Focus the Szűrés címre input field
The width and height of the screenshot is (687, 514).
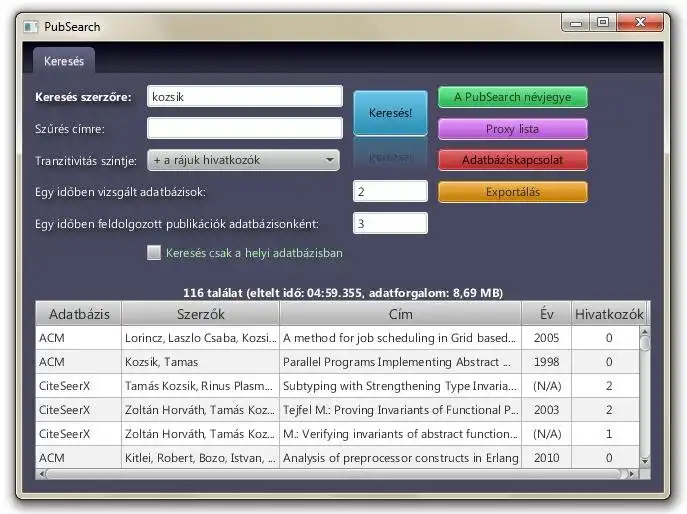tap(245, 128)
